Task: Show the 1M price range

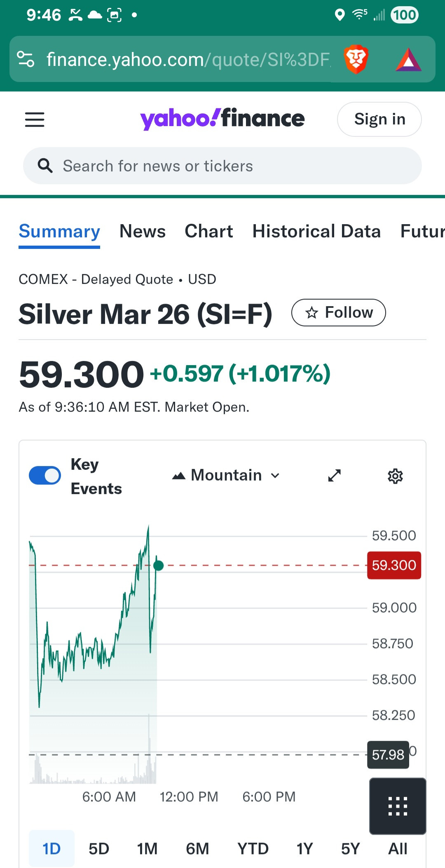Action: (147, 849)
